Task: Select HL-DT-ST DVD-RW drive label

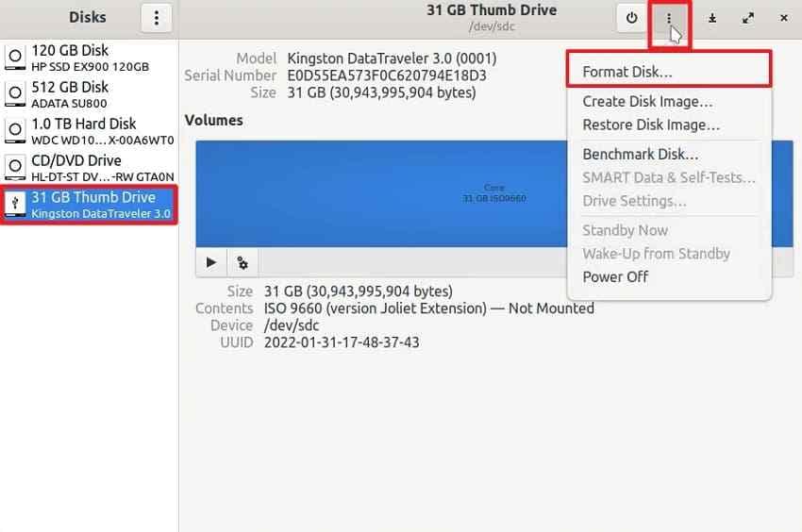Action: pyautogui.click(x=102, y=177)
